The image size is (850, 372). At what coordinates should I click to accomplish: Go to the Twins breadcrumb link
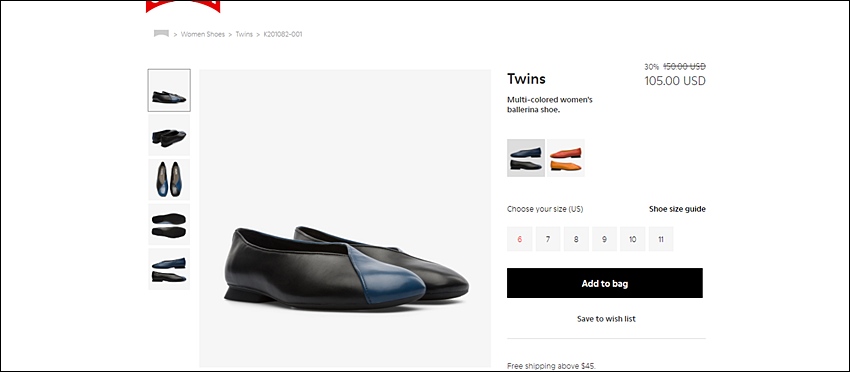click(244, 34)
